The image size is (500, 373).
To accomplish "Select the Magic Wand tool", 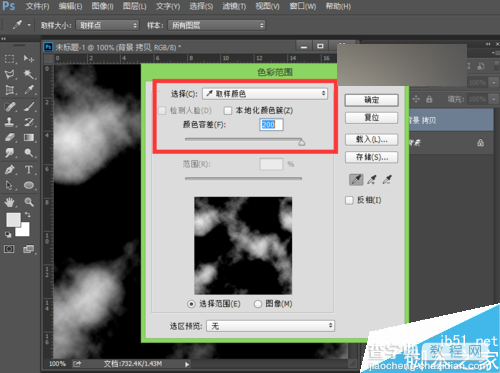I will (x=29, y=74).
